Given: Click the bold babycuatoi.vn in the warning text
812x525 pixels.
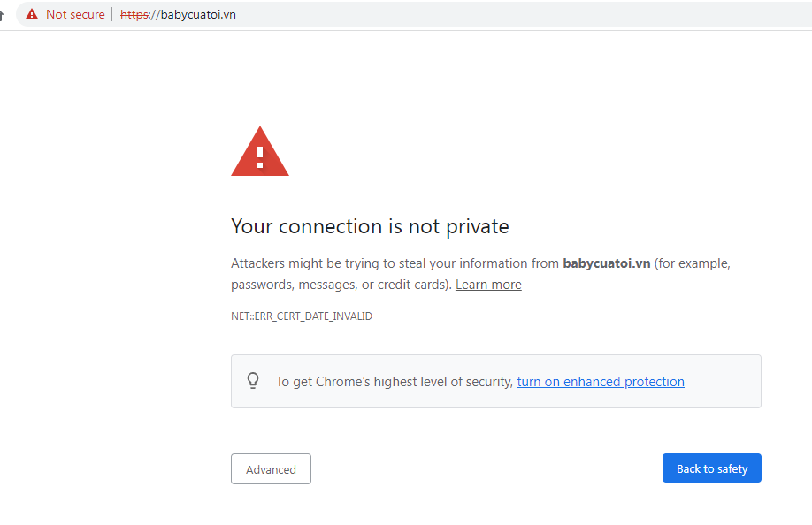Looking at the screenshot, I should 606,263.
